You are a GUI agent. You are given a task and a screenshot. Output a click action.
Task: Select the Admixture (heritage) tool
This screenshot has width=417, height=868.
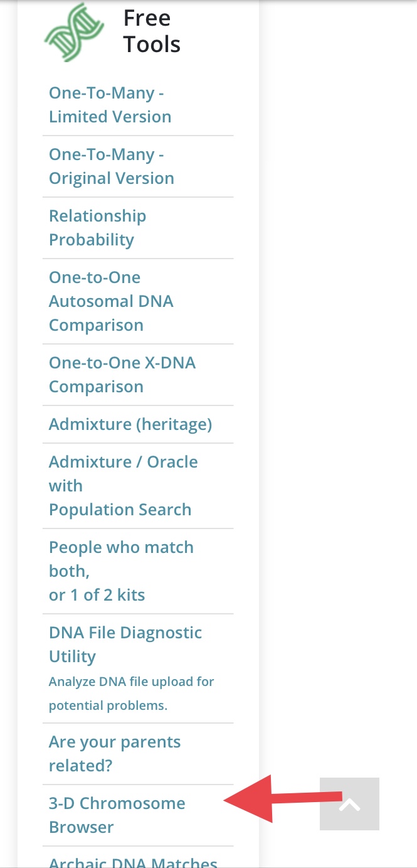click(130, 424)
